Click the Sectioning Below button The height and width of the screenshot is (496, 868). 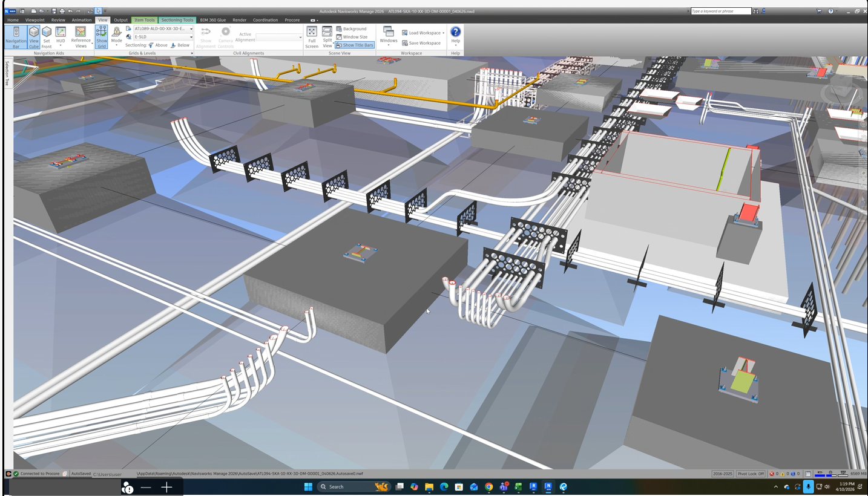pyautogui.click(x=180, y=45)
